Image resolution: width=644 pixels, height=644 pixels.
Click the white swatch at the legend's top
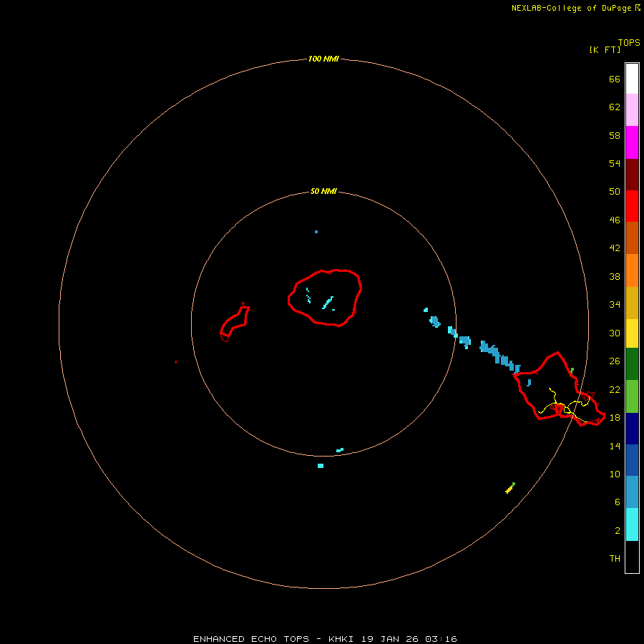tap(632, 79)
